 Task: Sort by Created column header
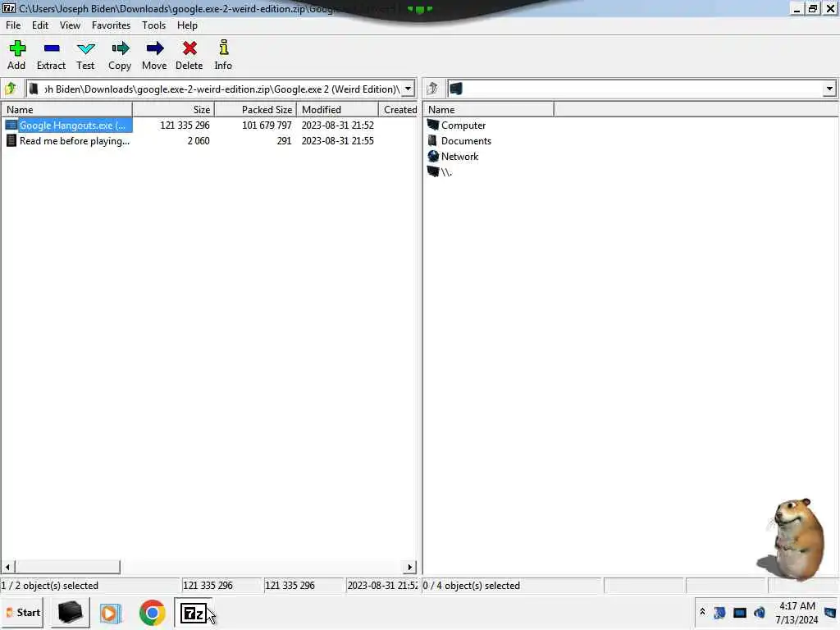(x=399, y=110)
